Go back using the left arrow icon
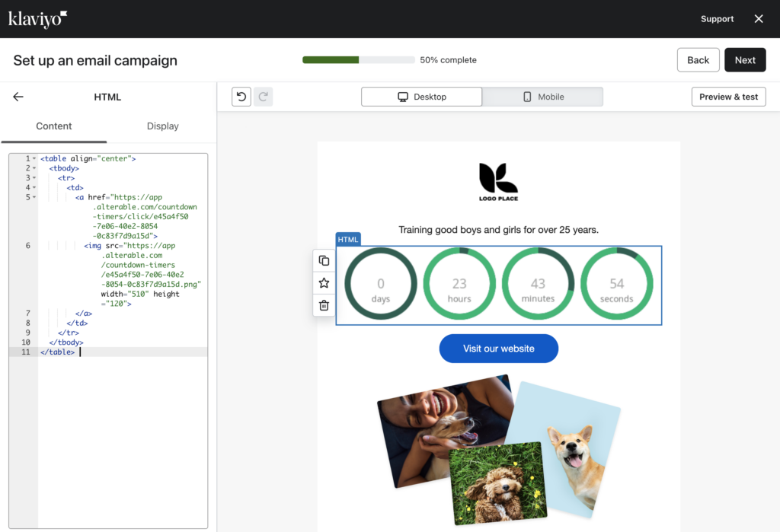Screen dimensions: 780x532 click(18, 97)
